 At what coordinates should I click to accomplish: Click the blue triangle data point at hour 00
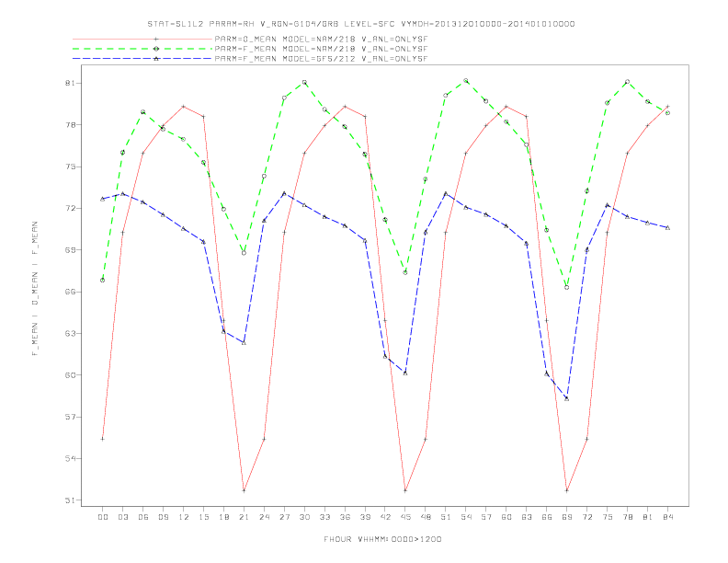point(103,199)
